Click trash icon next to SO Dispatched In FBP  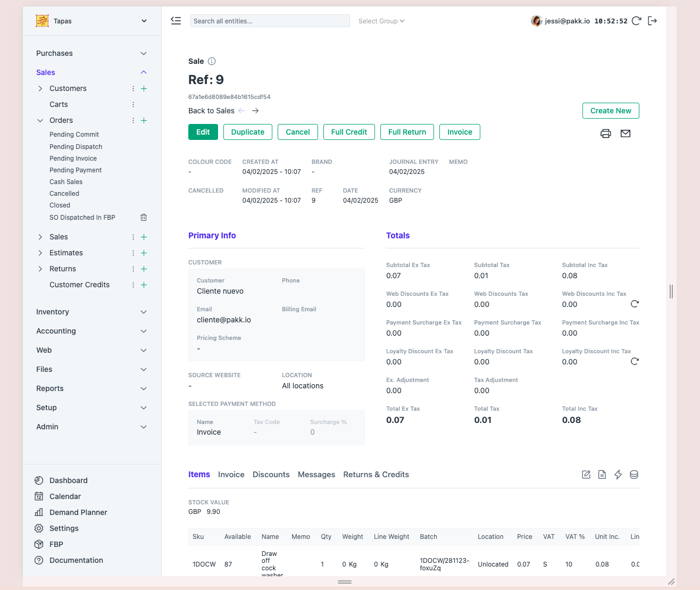click(x=144, y=218)
